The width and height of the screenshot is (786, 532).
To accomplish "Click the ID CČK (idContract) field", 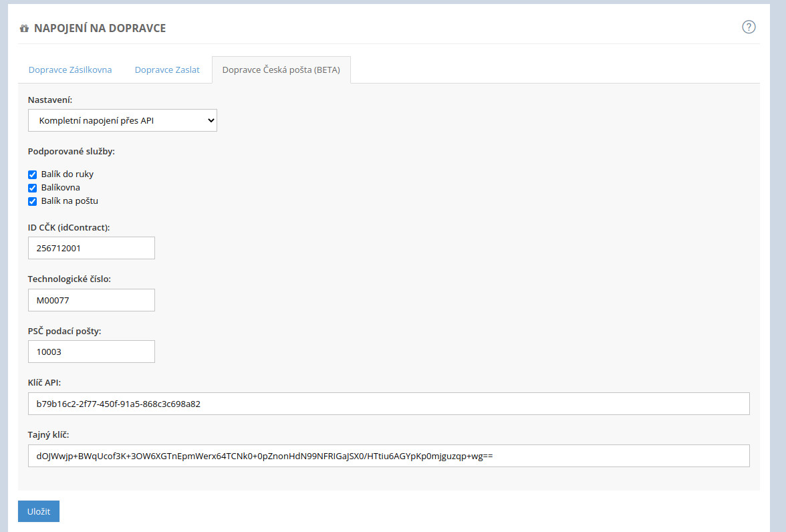I will [91, 248].
